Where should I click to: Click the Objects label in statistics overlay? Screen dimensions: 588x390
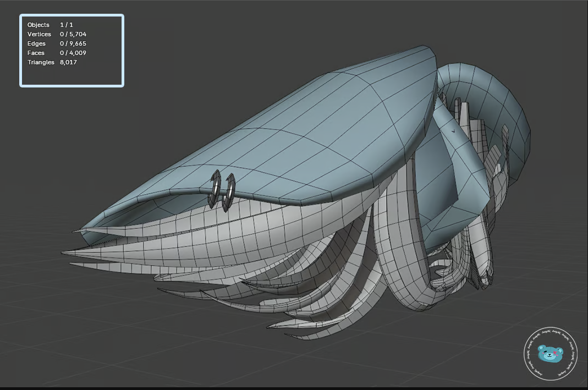(x=39, y=25)
